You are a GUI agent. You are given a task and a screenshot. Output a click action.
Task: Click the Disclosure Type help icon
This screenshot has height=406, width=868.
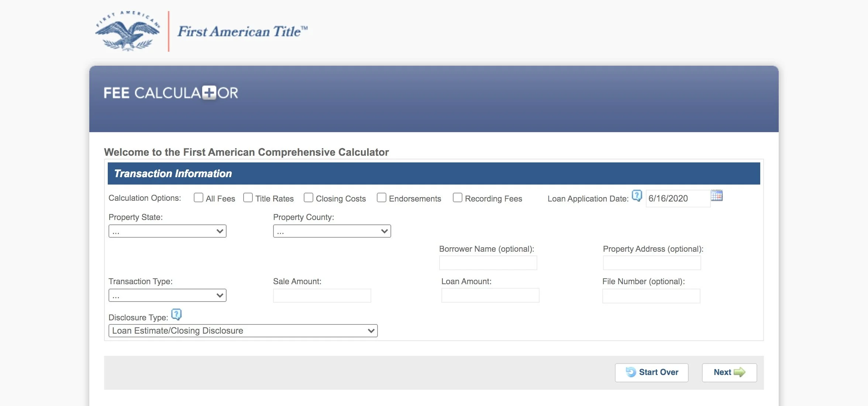(x=176, y=314)
